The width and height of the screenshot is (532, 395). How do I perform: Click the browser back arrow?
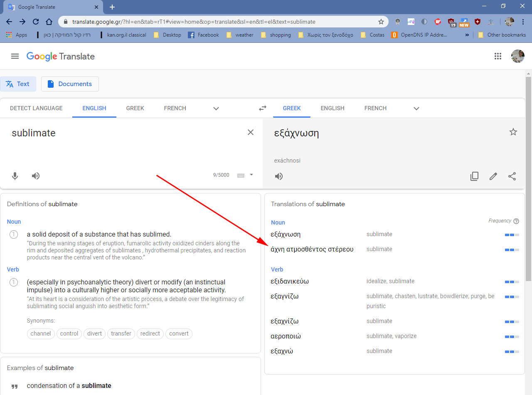click(9, 22)
